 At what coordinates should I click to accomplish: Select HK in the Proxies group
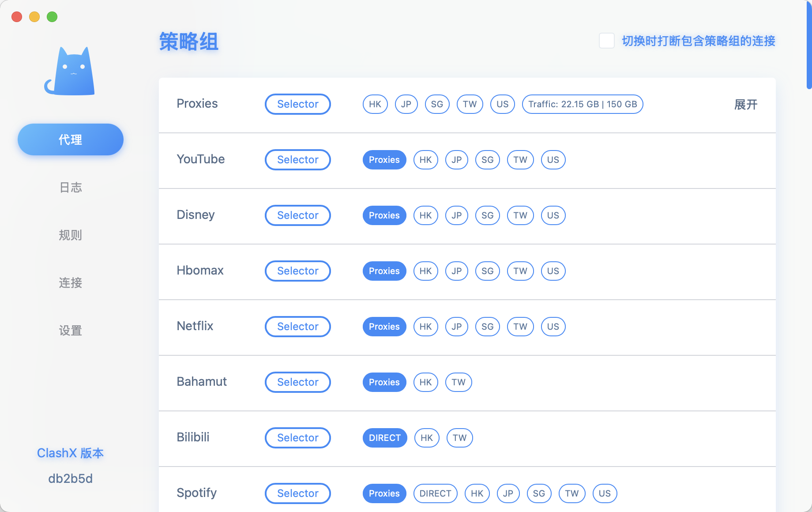tap(375, 104)
